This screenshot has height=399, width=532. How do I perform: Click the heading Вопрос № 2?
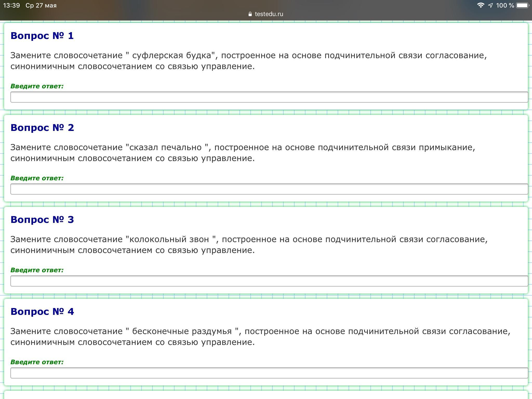(x=42, y=128)
